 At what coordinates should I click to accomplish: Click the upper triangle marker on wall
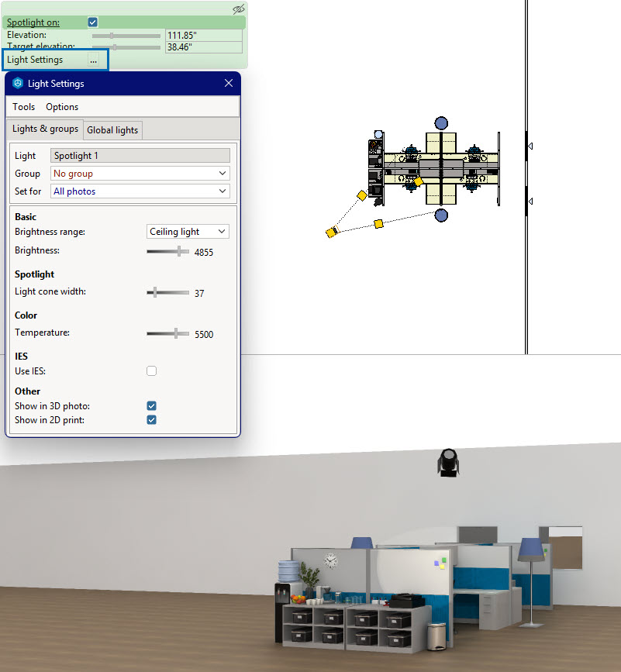[530, 146]
